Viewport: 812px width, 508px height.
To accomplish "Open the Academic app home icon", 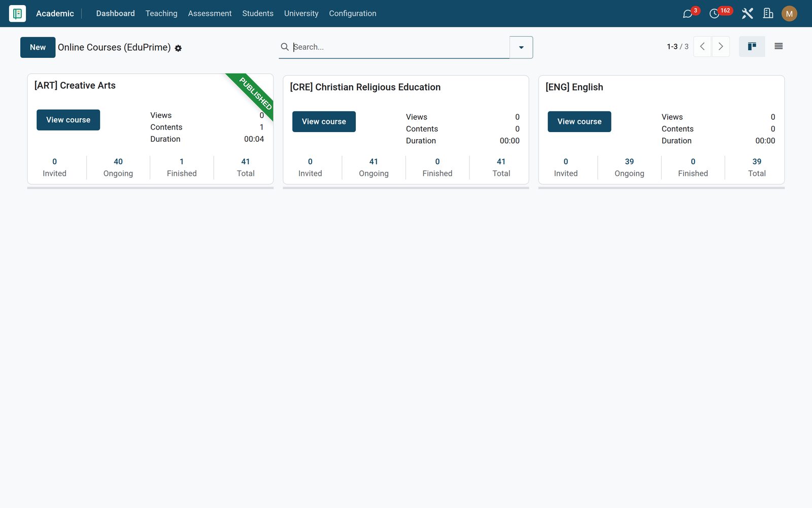I will [17, 13].
